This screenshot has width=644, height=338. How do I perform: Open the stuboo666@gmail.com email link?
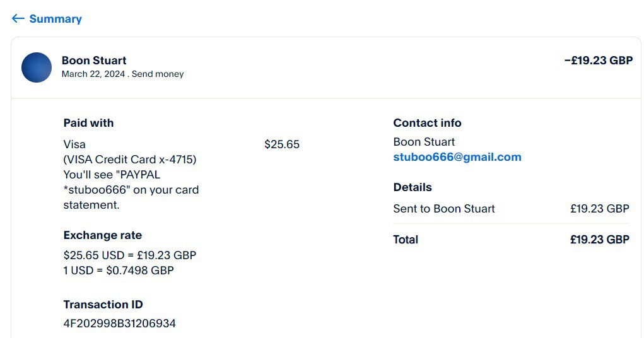[457, 157]
